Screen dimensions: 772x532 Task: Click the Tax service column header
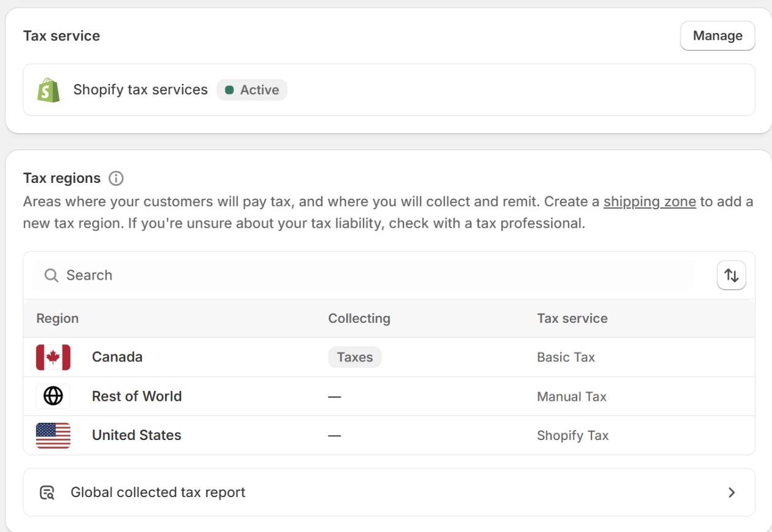point(572,318)
